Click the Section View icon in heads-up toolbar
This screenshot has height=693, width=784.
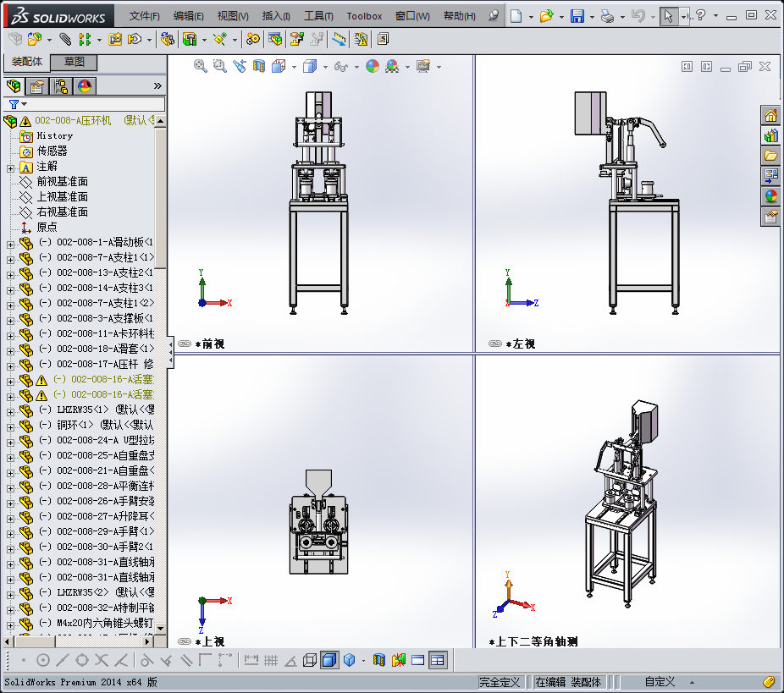tap(259, 66)
